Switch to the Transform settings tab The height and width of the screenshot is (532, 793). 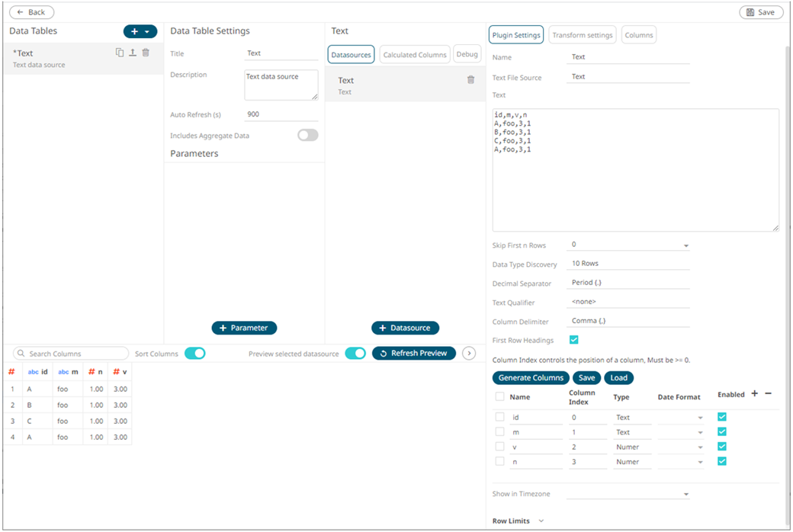point(582,35)
